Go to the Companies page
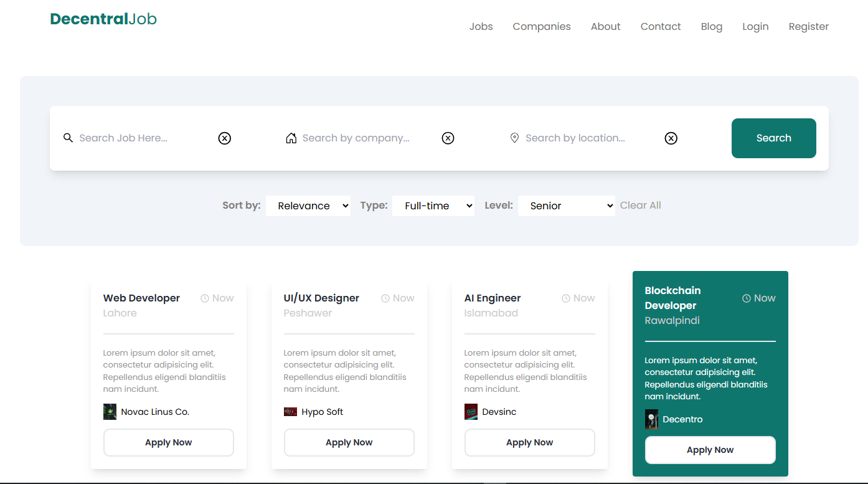Screen dimensions: 868x484 coord(542,27)
